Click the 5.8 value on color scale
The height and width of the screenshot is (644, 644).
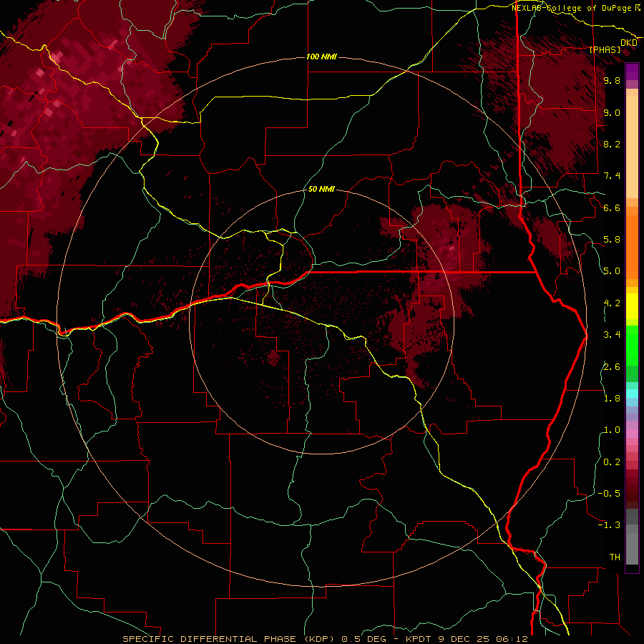612,240
